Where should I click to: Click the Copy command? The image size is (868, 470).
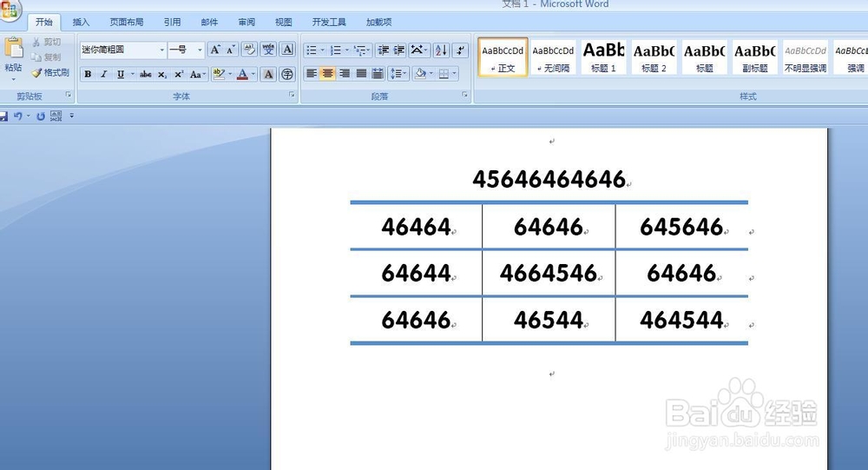pyautogui.click(x=47, y=57)
